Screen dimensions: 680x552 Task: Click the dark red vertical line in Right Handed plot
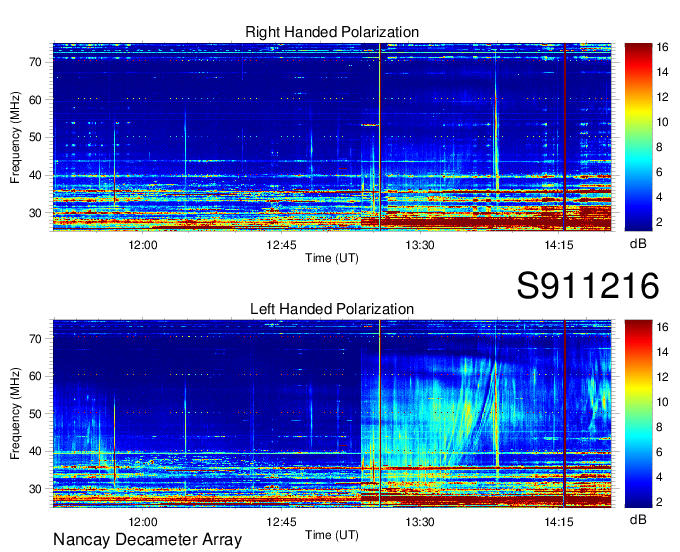(x=565, y=137)
